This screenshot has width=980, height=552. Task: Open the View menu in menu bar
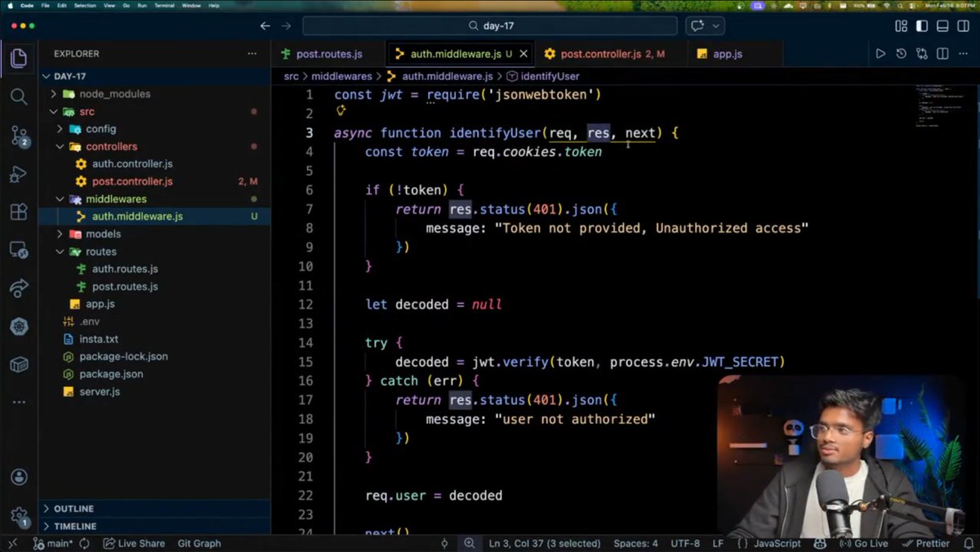(x=110, y=6)
